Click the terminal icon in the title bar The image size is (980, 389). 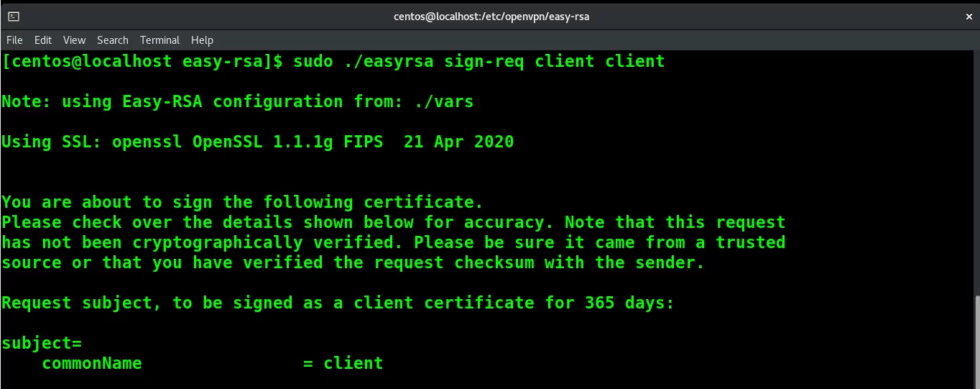pos(14,16)
